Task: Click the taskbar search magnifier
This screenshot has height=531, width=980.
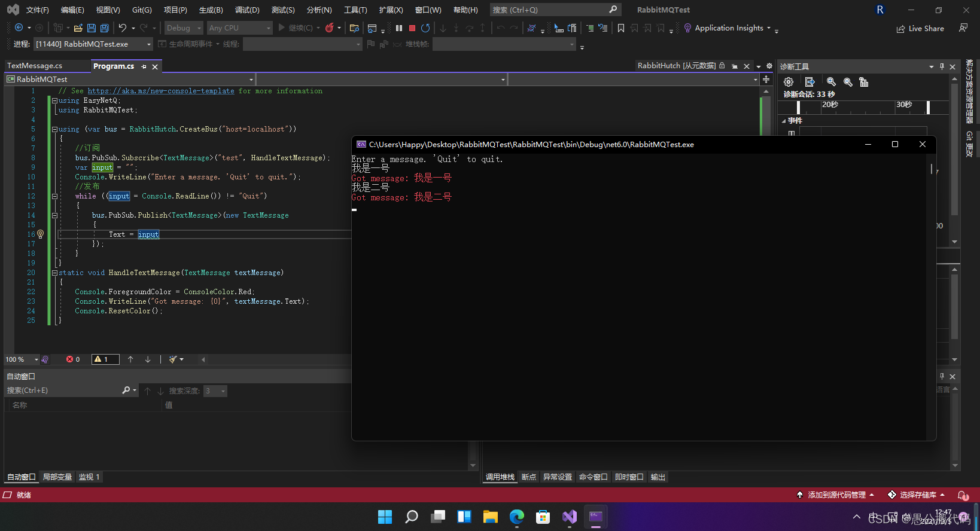Action: (x=412, y=517)
